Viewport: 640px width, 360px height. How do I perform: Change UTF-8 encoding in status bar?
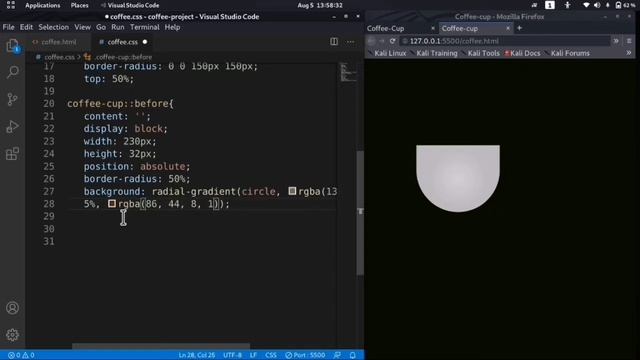(x=232, y=355)
